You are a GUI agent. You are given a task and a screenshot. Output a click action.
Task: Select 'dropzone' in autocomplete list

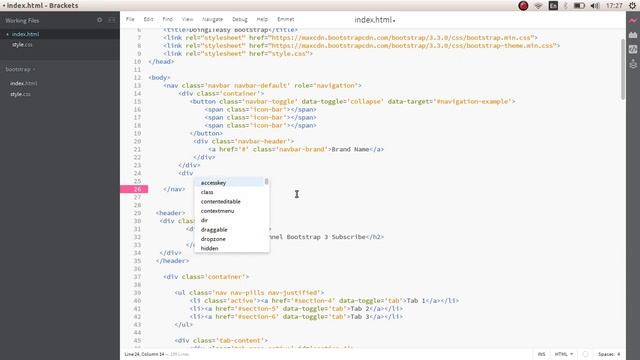(x=229, y=239)
